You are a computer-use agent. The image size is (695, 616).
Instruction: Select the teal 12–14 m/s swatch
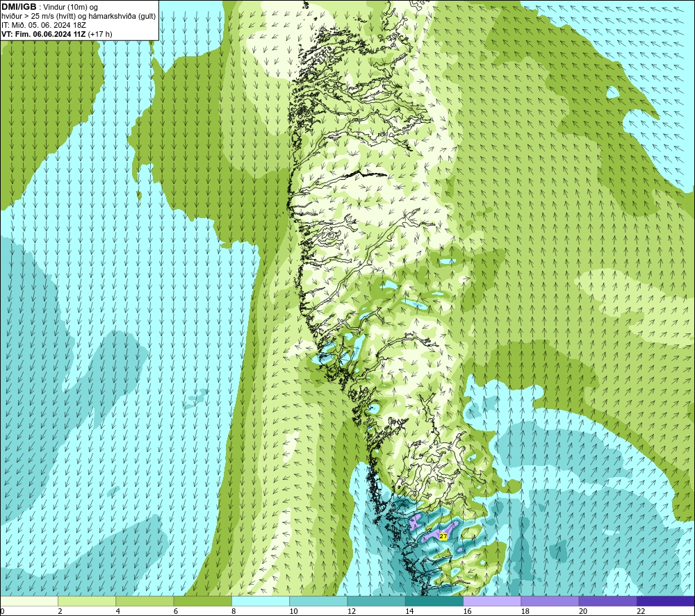click(x=376, y=601)
